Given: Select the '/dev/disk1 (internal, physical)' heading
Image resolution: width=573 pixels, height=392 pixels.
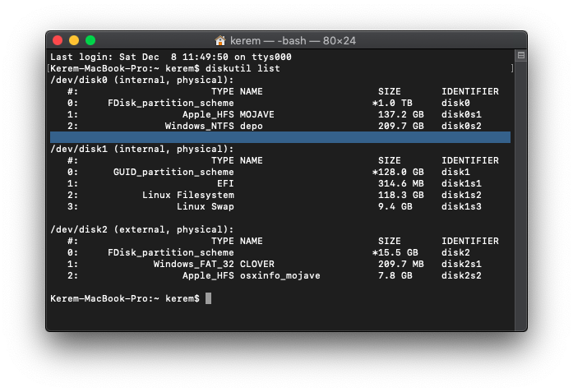Looking at the screenshot, I should [141, 149].
